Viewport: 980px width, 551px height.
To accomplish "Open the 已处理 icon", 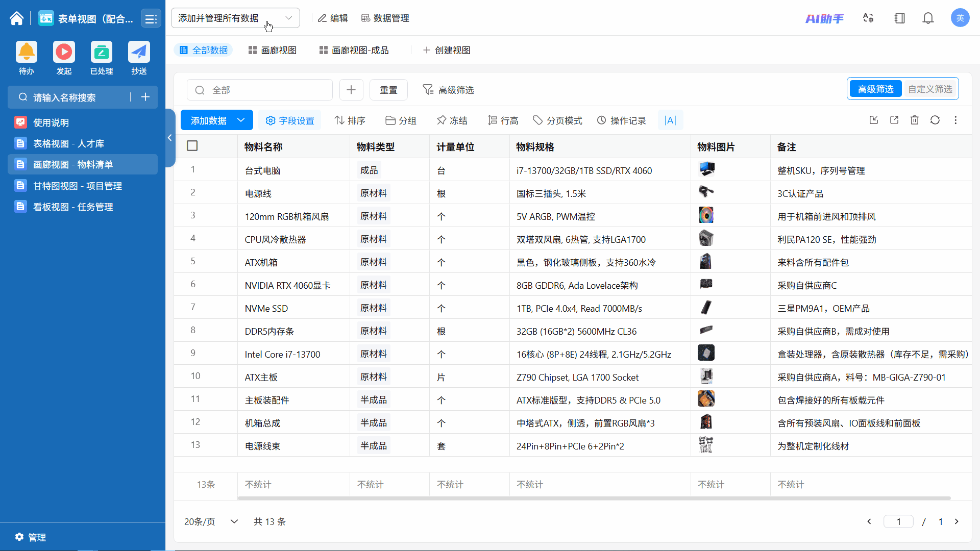I will (101, 52).
